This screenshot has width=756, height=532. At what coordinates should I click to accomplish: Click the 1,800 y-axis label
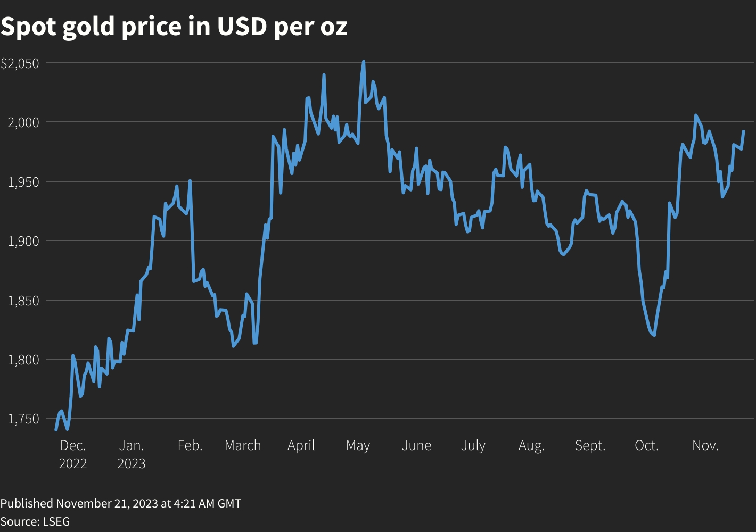coord(23,360)
